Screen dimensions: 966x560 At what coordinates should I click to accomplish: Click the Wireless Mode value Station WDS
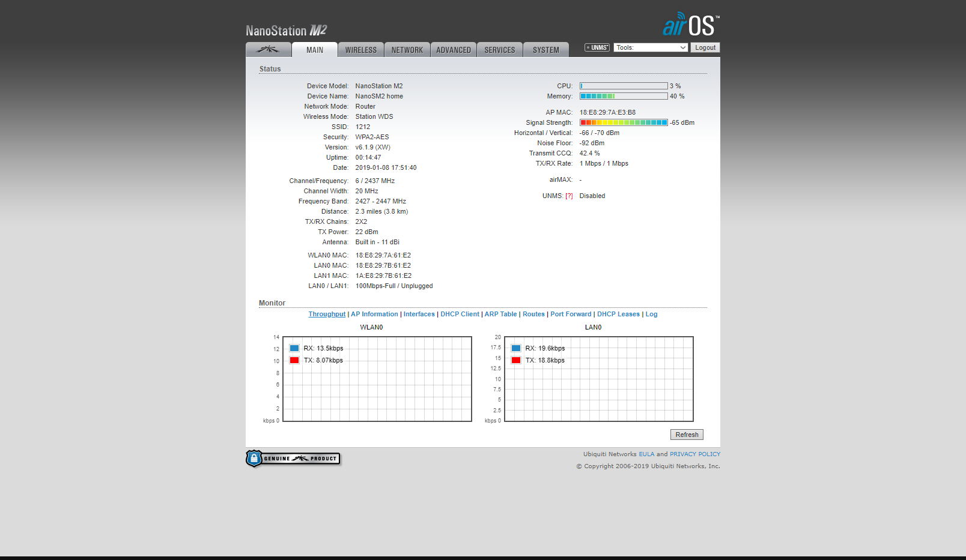(374, 116)
